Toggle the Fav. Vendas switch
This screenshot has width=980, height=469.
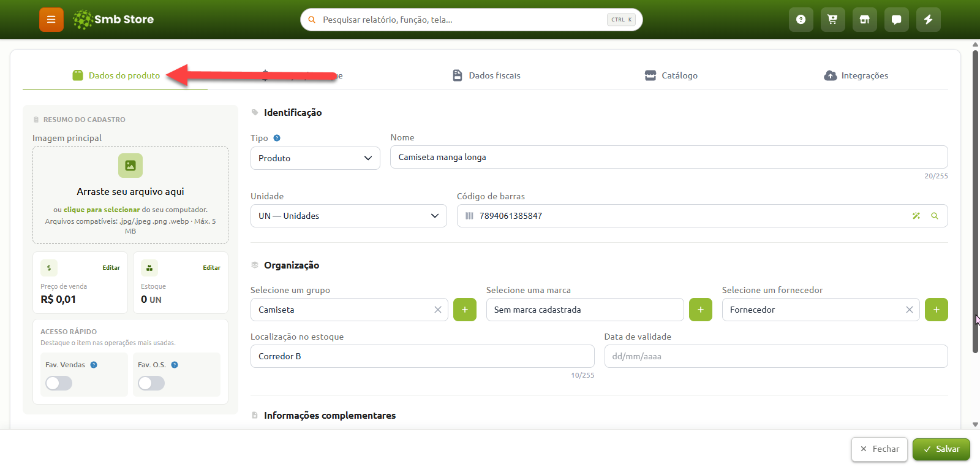[59, 383]
